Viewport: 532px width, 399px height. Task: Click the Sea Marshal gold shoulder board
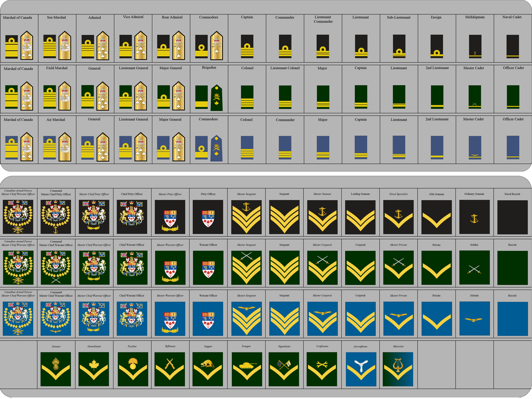click(65, 46)
